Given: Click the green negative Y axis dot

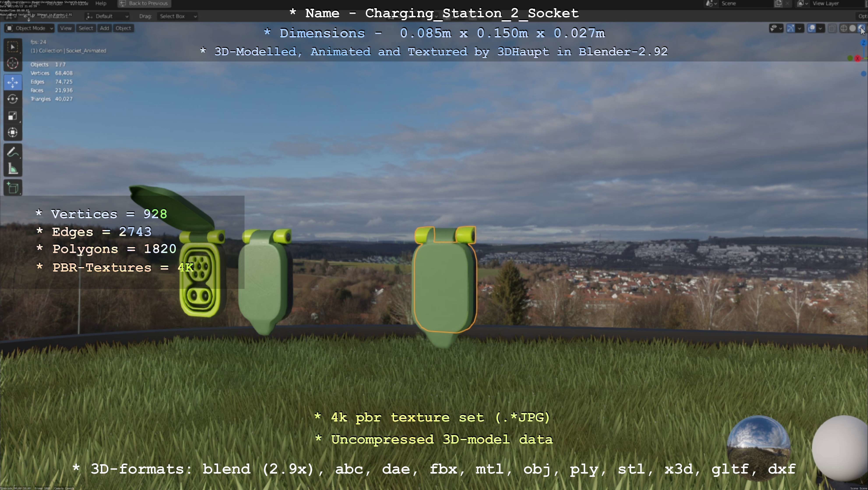Looking at the screenshot, I should pyautogui.click(x=850, y=59).
